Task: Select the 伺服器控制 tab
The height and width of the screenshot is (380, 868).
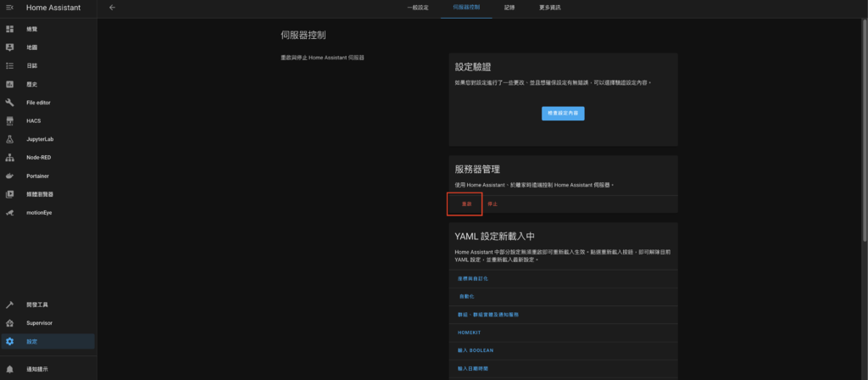Action: (x=466, y=8)
